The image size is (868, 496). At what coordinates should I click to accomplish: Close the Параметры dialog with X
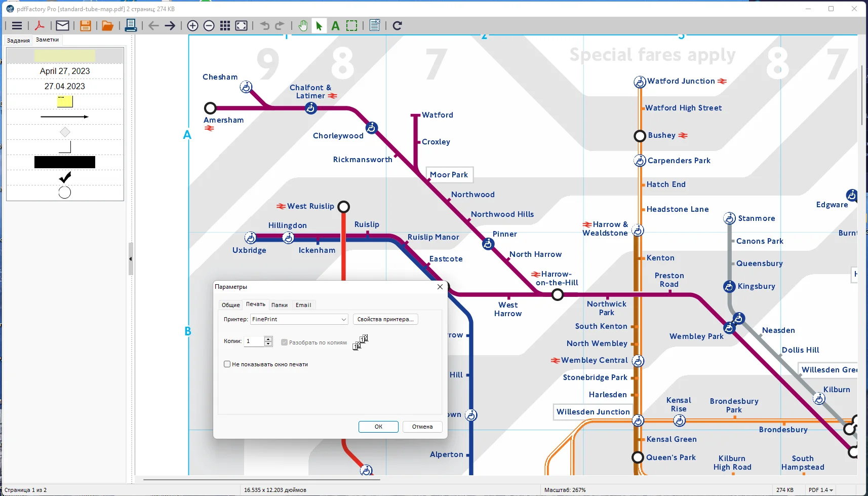pyautogui.click(x=440, y=287)
